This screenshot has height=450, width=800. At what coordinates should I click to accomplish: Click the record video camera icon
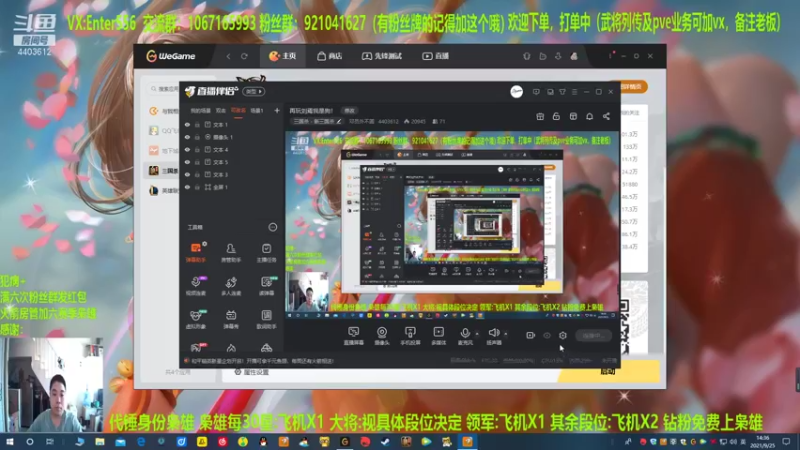point(531,335)
